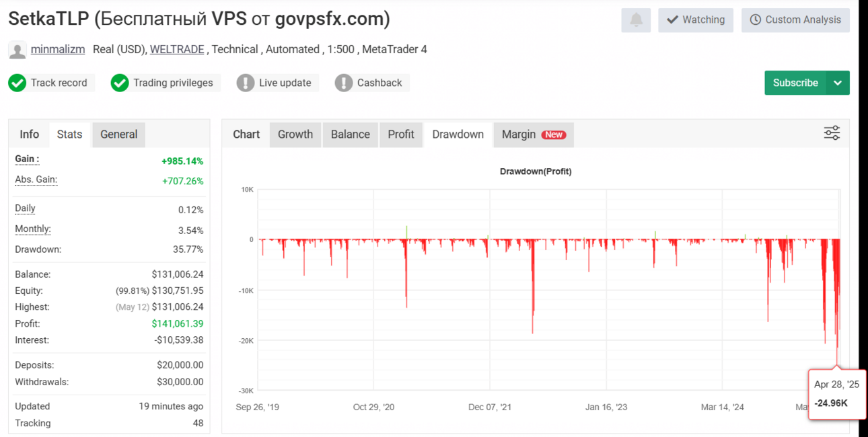Screen dimensions: 868x437
Task: Click the Track record green checkmark
Action: pos(17,83)
